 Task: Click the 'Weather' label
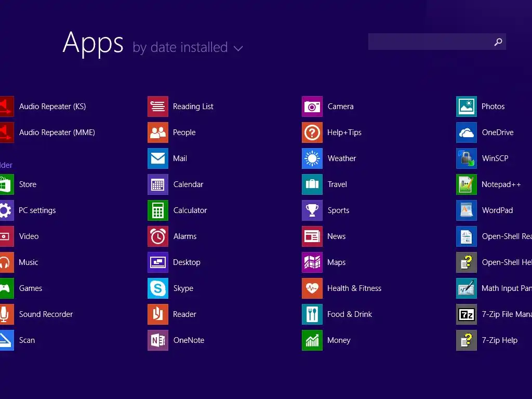click(342, 158)
